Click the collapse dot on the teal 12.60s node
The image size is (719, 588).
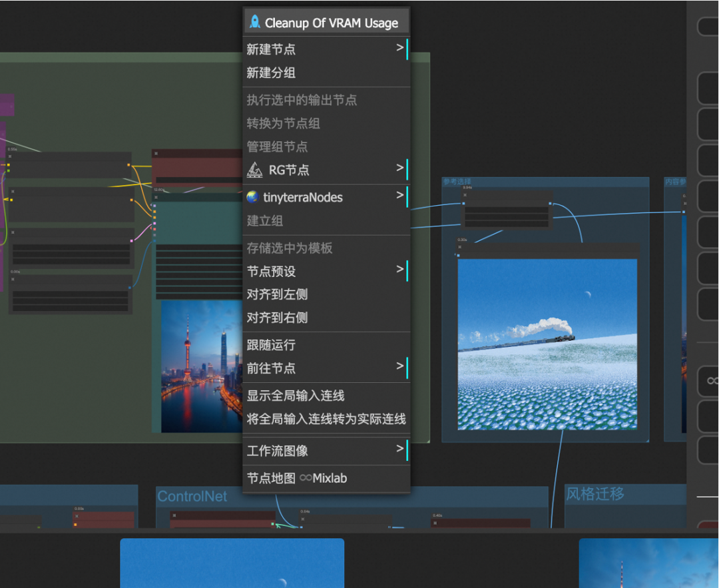point(155,198)
